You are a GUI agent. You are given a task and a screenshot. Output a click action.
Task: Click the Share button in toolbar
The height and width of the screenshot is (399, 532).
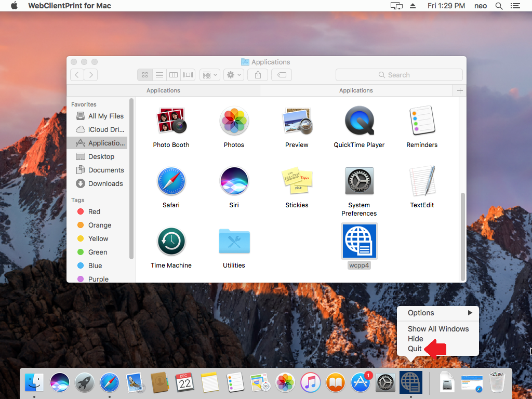pyautogui.click(x=258, y=75)
